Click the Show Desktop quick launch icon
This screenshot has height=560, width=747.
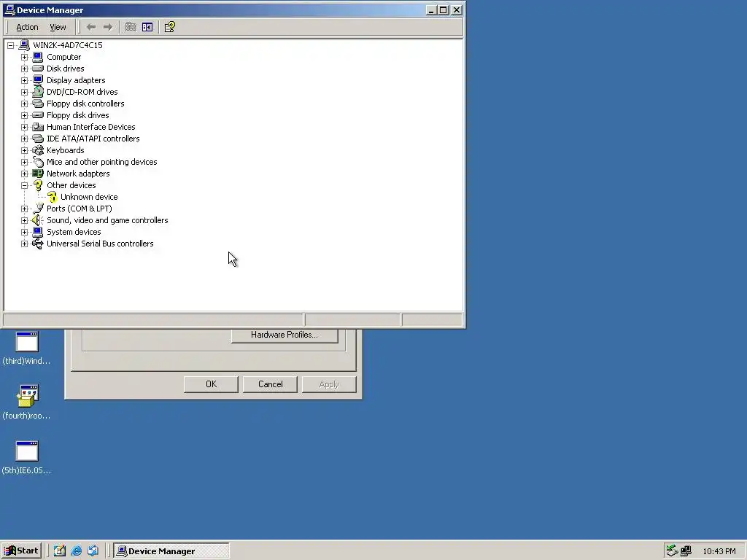tap(60, 551)
